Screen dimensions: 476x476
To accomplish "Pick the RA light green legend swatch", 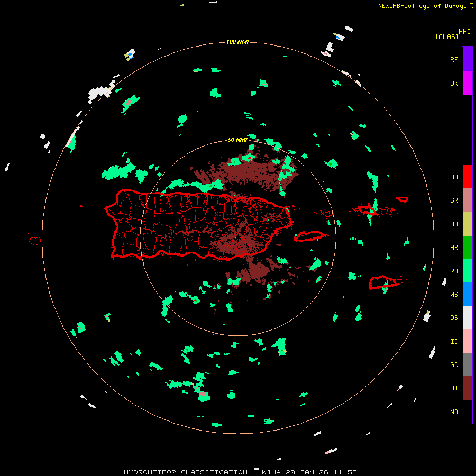I will [x=467, y=271].
